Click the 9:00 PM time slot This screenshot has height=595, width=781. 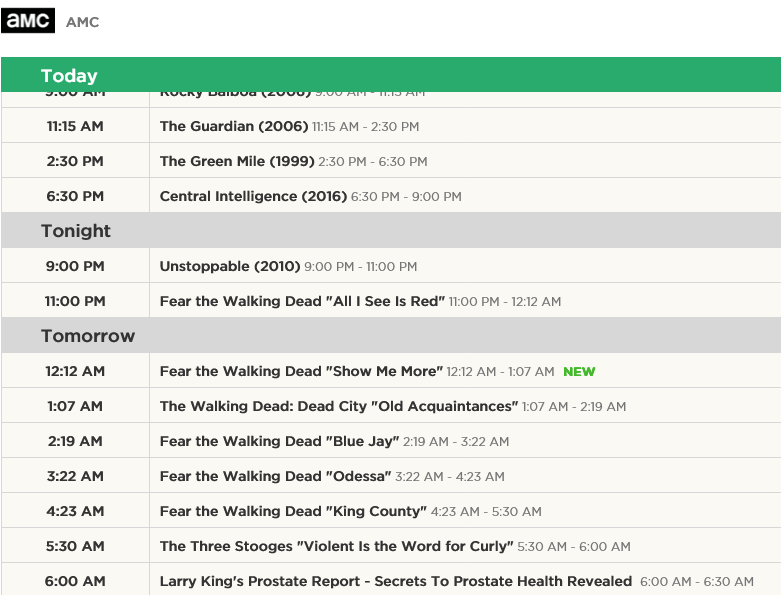(x=75, y=266)
